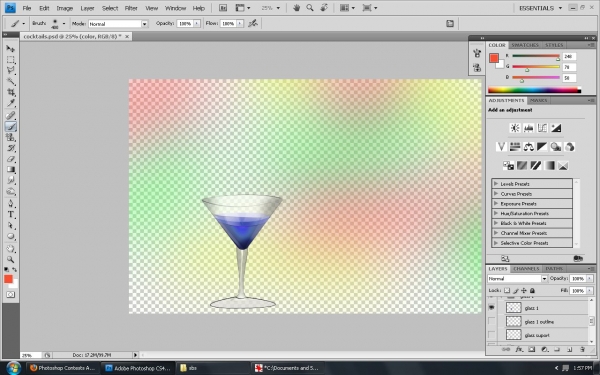Toggle Quick Mask mode
The height and width of the screenshot is (375, 600).
point(10,295)
